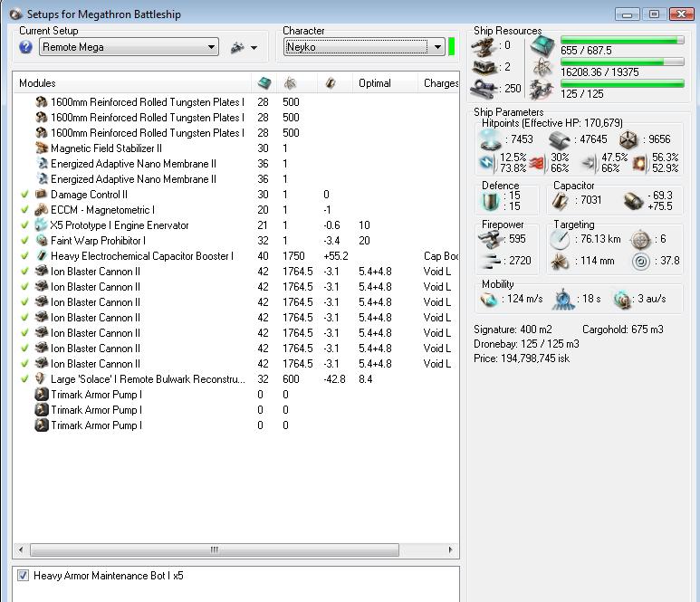Sort by the CPU column header icon
Image resolution: width=700 pixels, height=602 pixels.
[x=264, y=83]
